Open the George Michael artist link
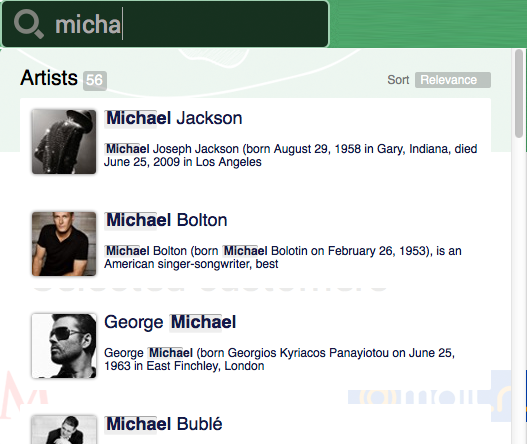Screen dimensions: 527x444 170,322
